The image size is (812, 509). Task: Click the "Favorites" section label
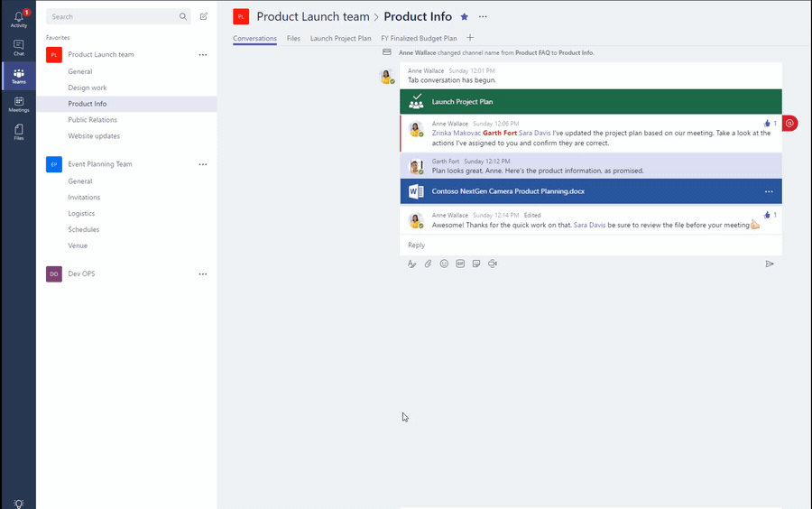pos(58,38)
